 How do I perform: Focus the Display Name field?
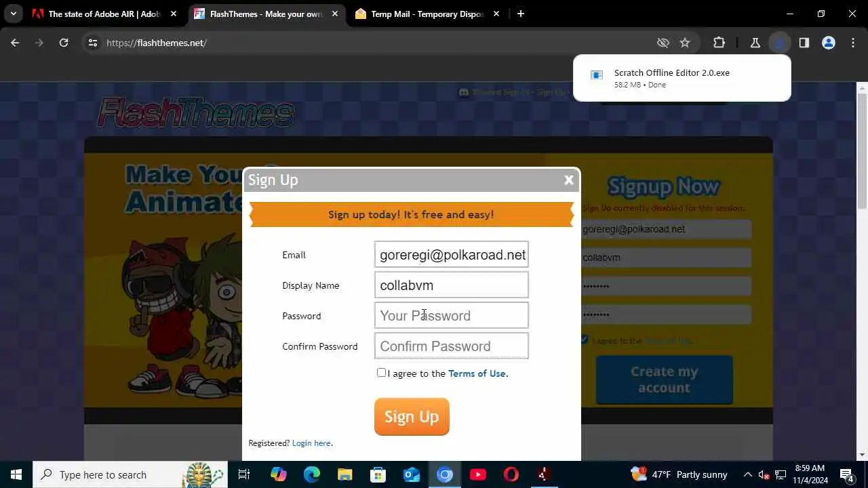click(x=452, y=285)
